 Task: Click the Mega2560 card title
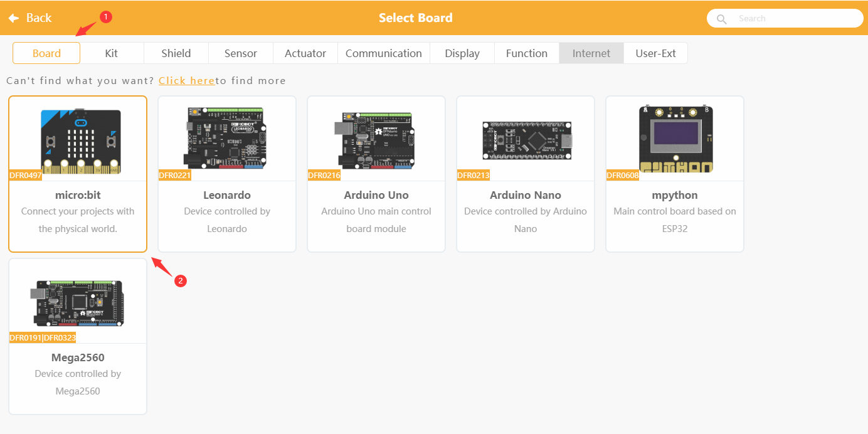tap(78, 357)
